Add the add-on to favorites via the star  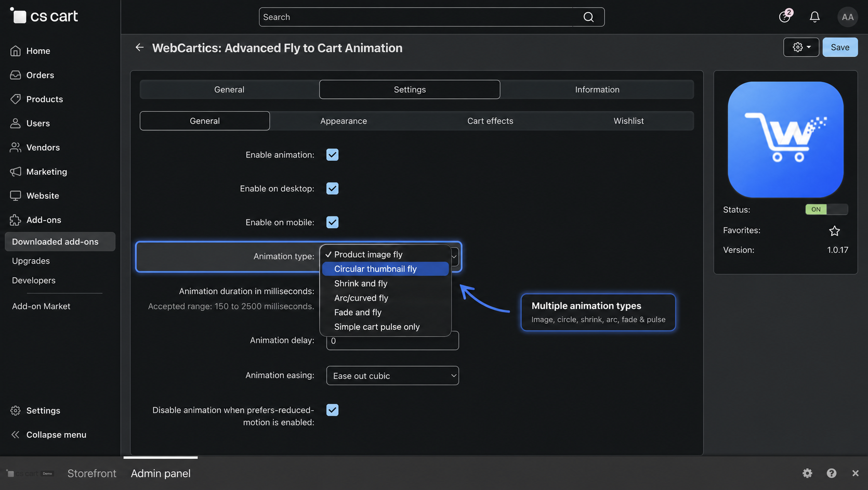(834, 230)
